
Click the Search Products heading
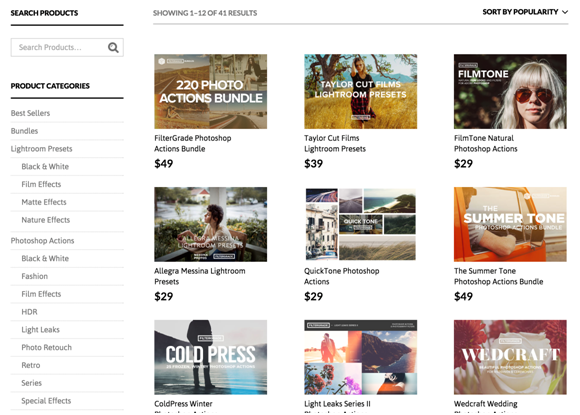[44, 13]
